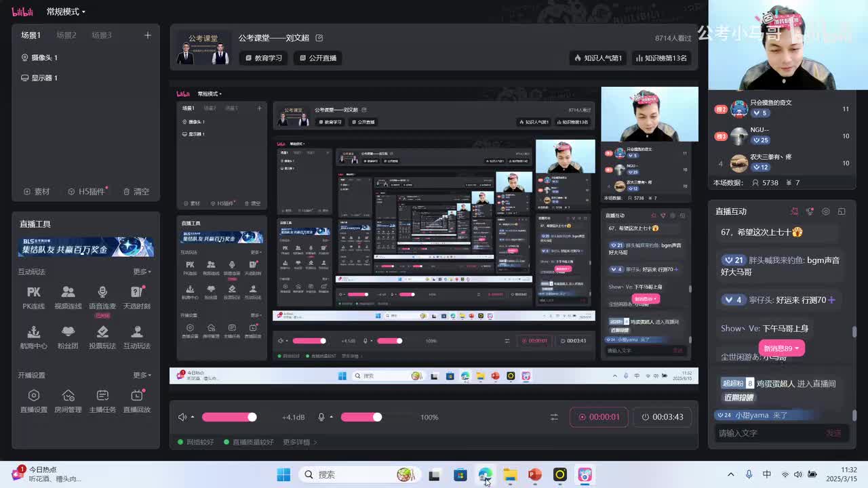This screenshot has width=868, height=488.
Task: Open speaker device dropdown arrow
Action: click(193, 418)
